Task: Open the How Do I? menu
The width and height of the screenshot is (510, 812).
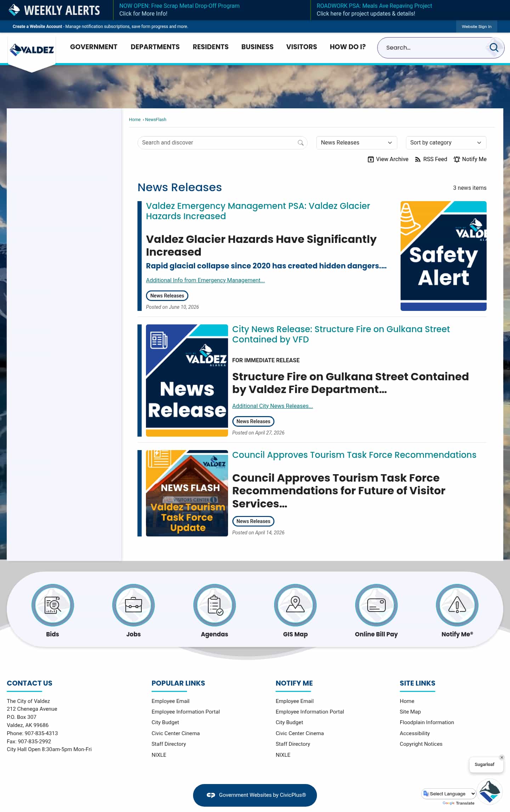Action: [347, 47]
